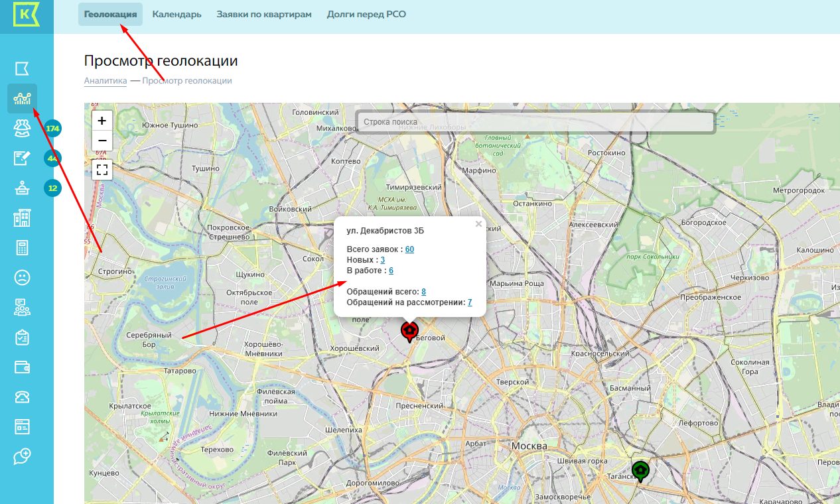Open the new chat plus icon
The height and width of the screenshot is (504, 840).
22,456
